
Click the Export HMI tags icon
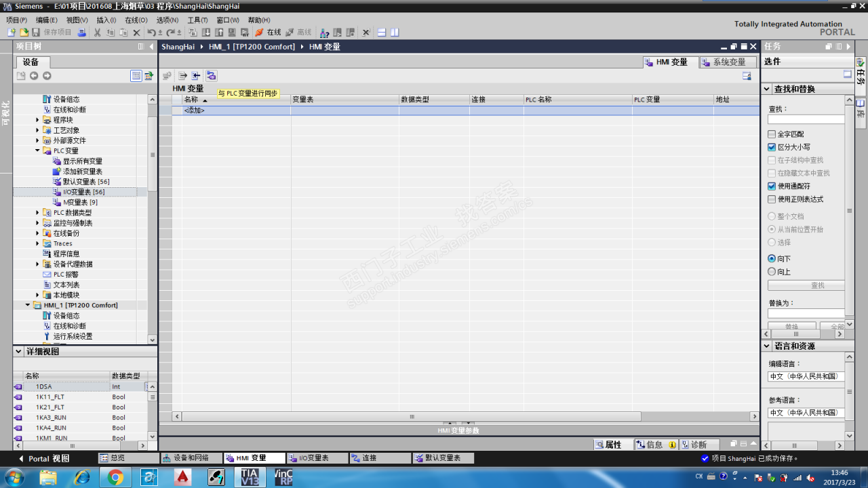click(x=182, y=76)
